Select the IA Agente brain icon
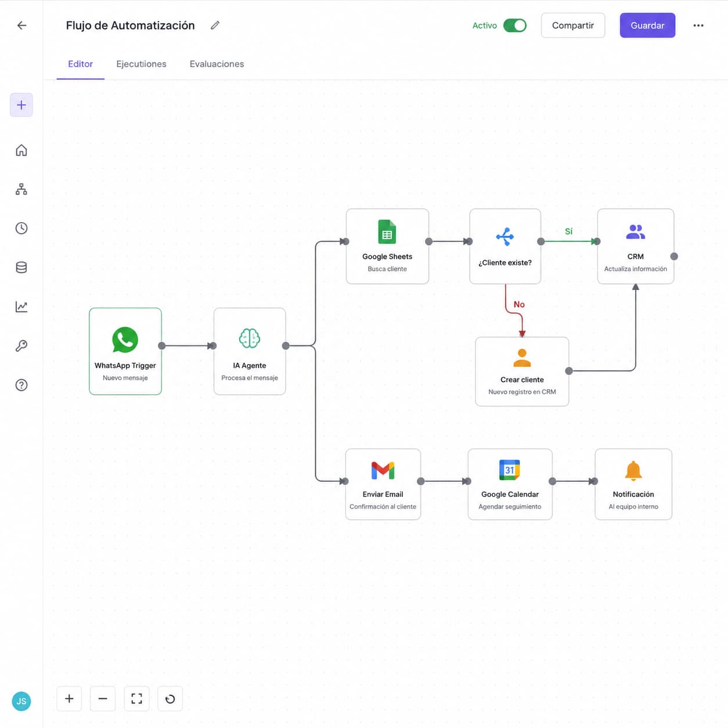Screen dimensions: 728x728 point(250,338)
